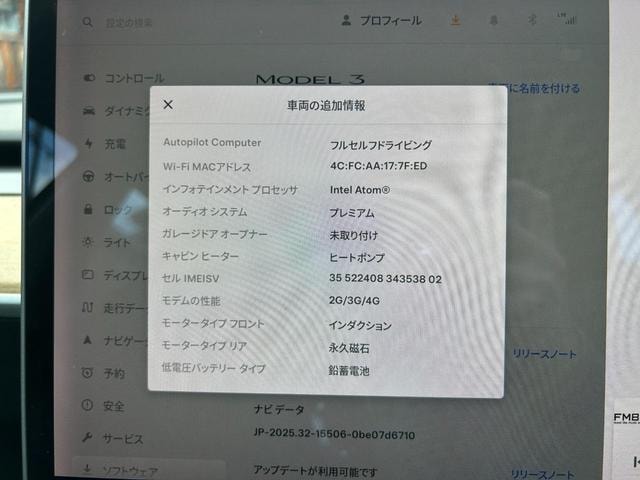Close the 車両の追加情報 dialog with X
Image resolution: width=640 pixels, height=480 pixels.
click(168, 104)
